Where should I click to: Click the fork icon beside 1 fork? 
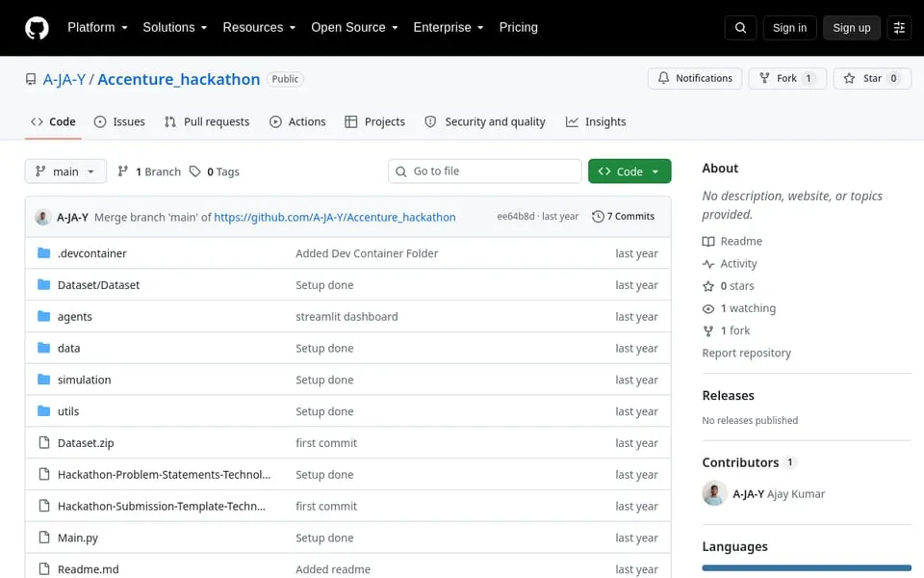(708, 330)
